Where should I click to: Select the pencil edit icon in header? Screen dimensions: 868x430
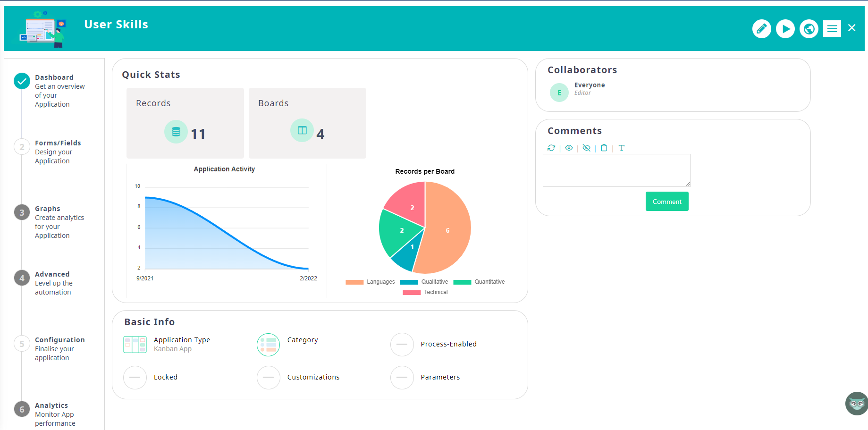(x=761, y=28)
